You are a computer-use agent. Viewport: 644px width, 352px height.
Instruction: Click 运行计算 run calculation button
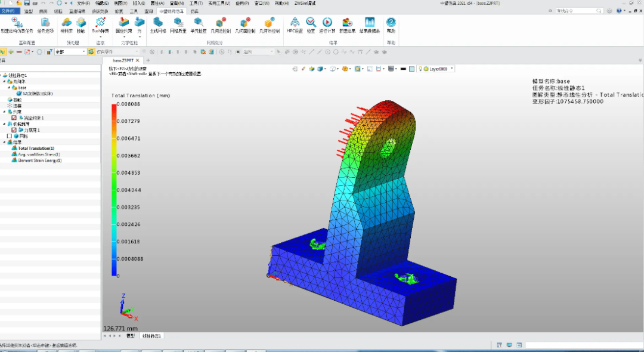click(x=327, y=25)
